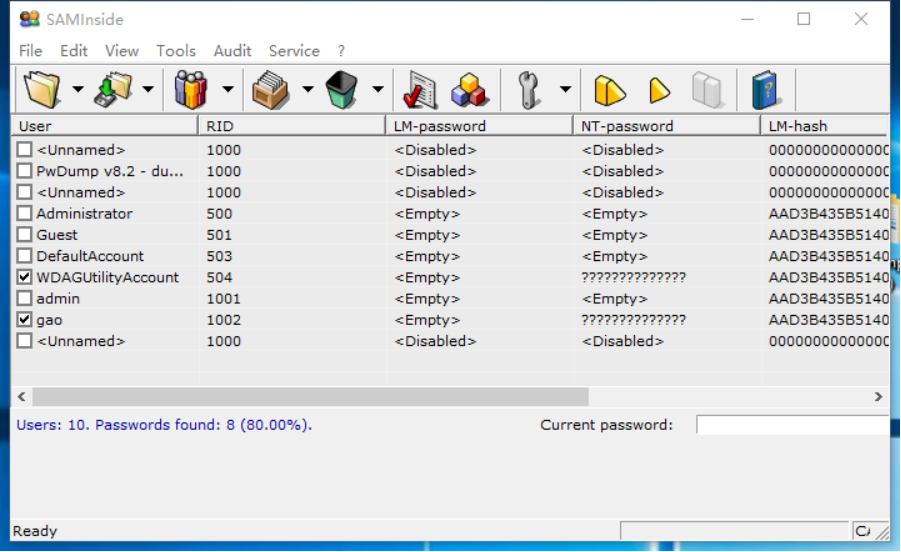901x552 pixels.
Task: Open the question mark help menu
Action: (x=341, y=51)
